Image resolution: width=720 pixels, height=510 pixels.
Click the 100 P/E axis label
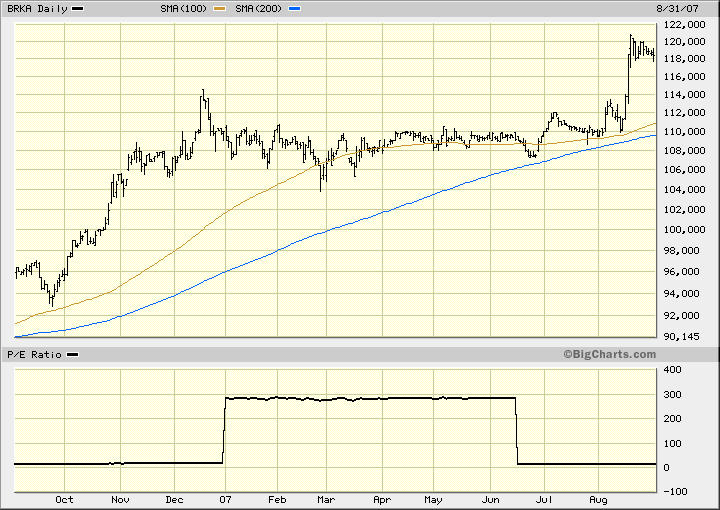click(x=673, y=444)
